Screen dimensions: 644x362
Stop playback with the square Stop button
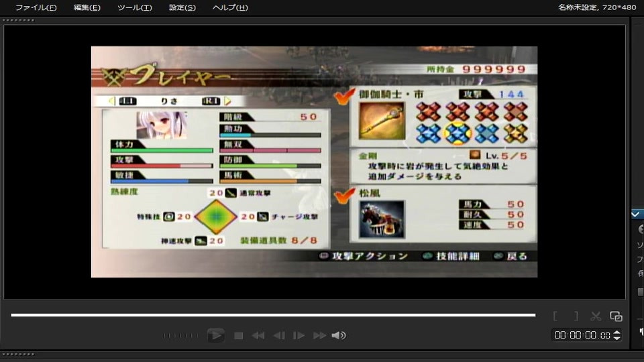click(238, 336)
